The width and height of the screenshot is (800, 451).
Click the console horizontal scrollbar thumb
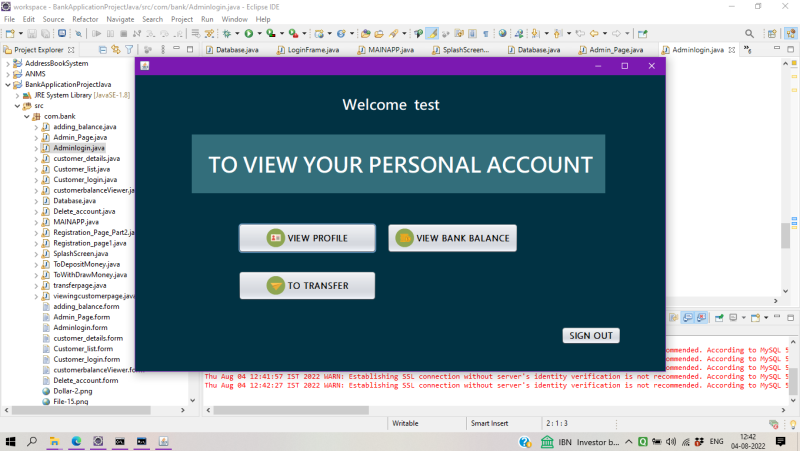pyautogui.click(x=291, y=410)
